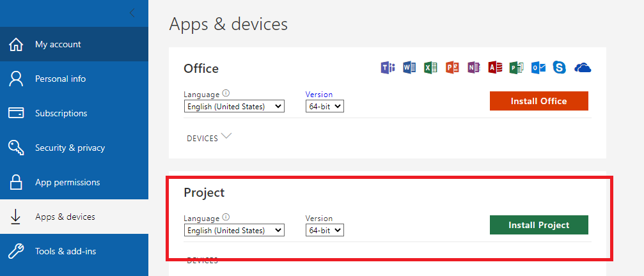The width and height of the screenshot is (644, 276).
Task: Click the Personal info person icon
Action: click(16, 79)
